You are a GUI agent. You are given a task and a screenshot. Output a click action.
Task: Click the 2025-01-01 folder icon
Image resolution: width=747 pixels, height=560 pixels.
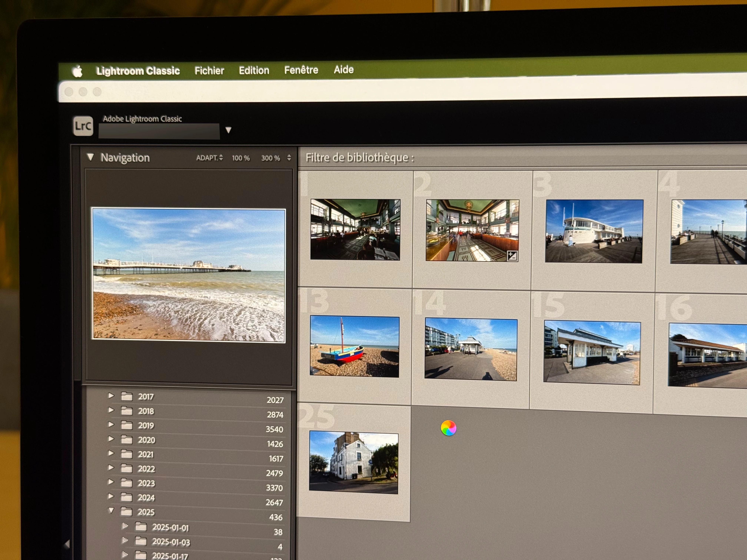tap(141, 527)
